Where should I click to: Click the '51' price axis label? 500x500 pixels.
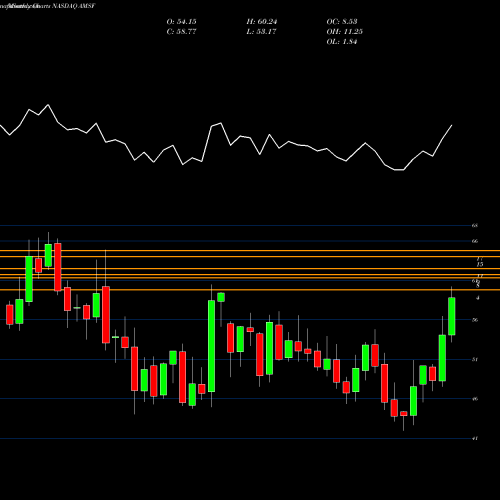tap(475, 360)
